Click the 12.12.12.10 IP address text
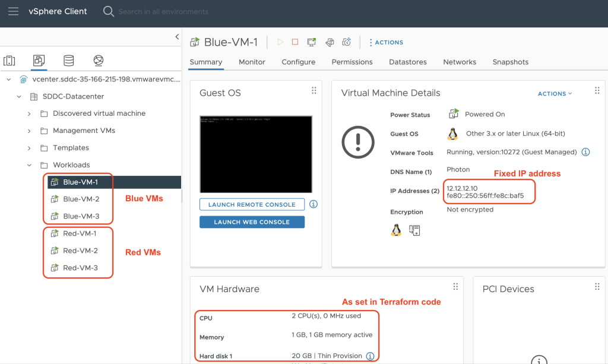Image resolution: width=608 pixels, height=364 pixels. [462, 188]
